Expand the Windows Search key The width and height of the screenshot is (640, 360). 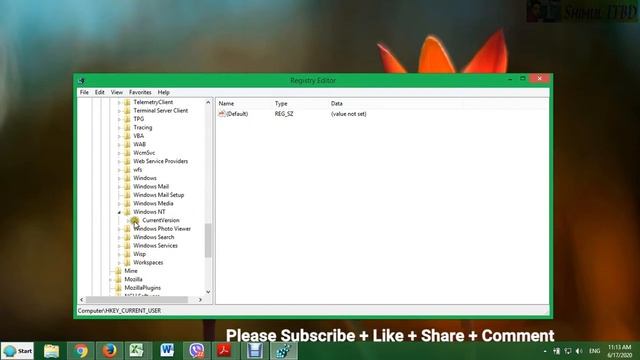point(119,238)
